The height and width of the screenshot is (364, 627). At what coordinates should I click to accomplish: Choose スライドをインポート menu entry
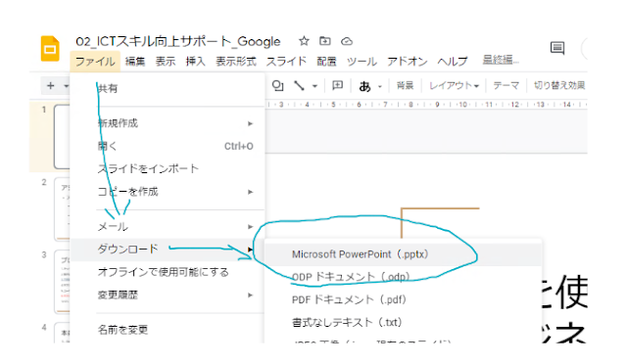pyautogui.click(x=168, y=169)
